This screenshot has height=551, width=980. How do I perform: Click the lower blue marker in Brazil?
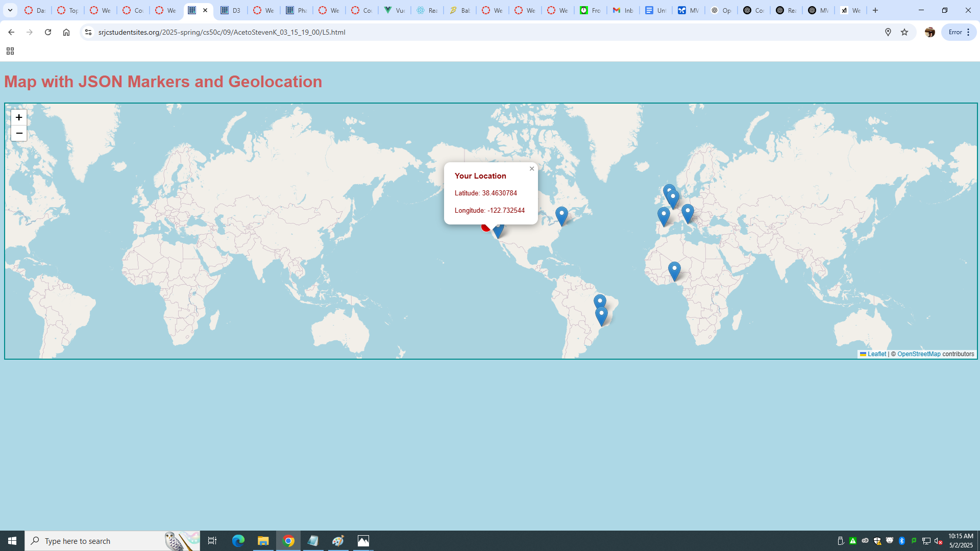pos(602,315)
